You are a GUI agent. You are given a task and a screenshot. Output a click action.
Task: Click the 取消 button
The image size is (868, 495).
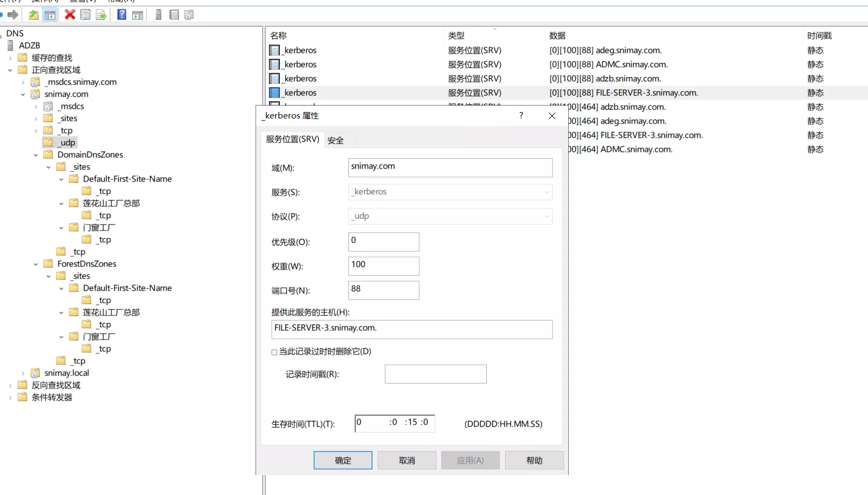pyautogui.click(x=407, y=461)
